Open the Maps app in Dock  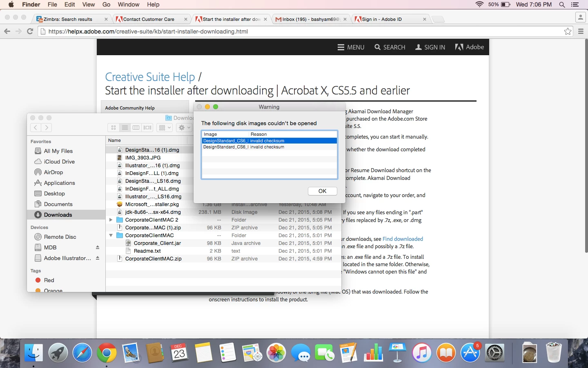click(x=252, y=352)
